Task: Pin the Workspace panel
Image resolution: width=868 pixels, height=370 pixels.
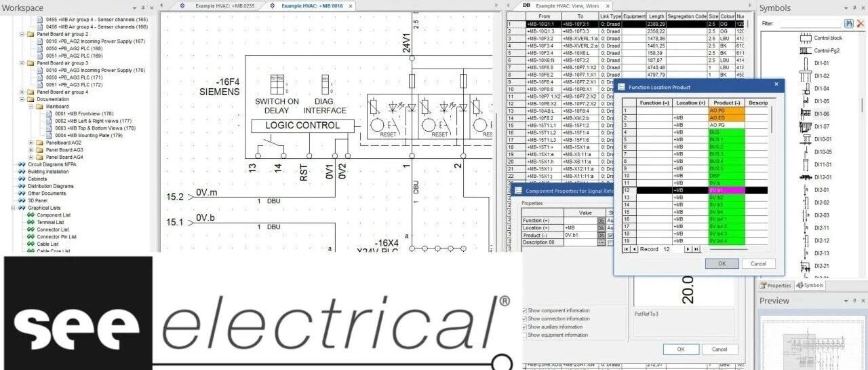Action: click(x=143, y=7)
